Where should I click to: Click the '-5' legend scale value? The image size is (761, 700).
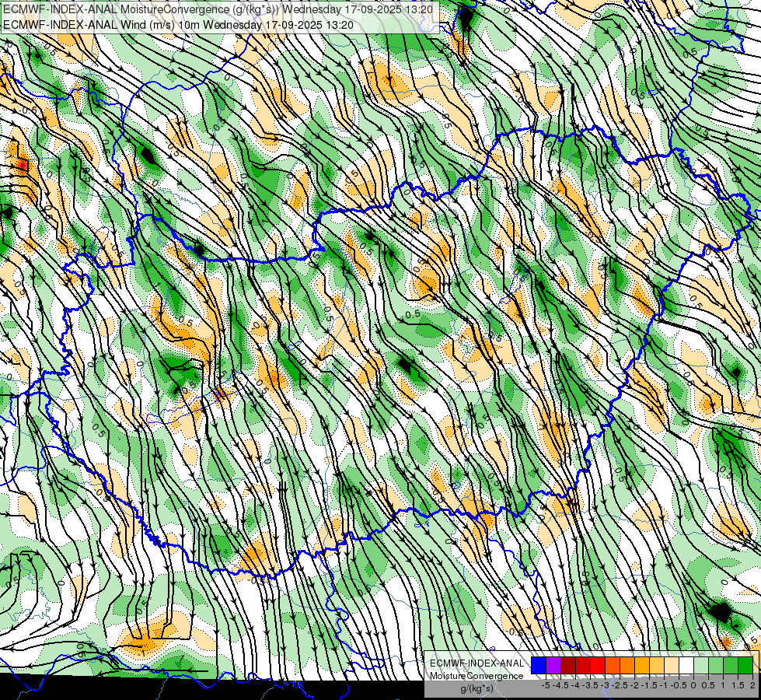[546, 685]
